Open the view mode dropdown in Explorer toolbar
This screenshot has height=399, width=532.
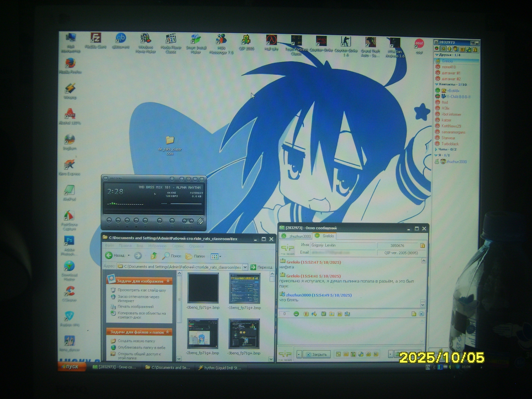coord(220,257)
